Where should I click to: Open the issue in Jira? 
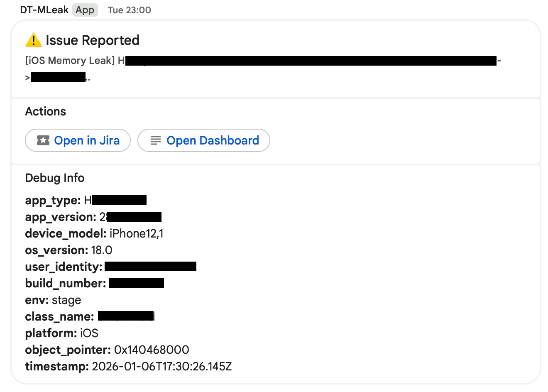pos(78,140)
